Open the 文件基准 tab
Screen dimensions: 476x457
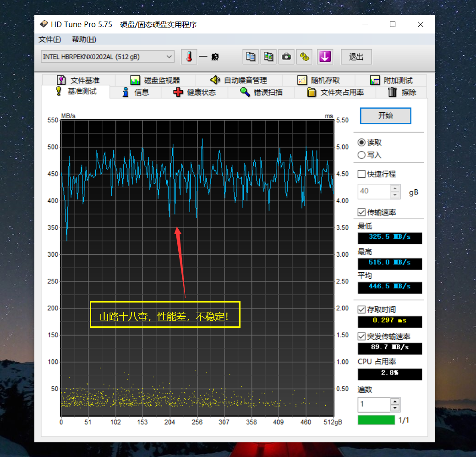click(x=78, y=80)
